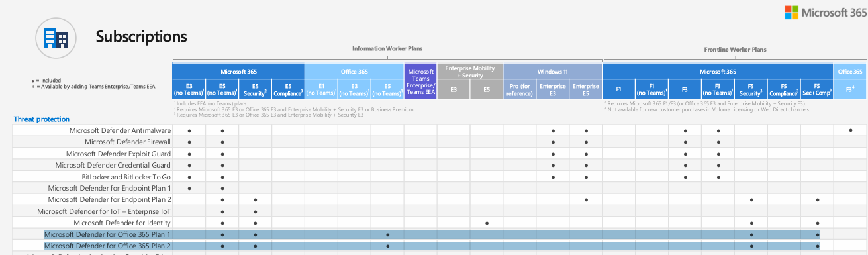Select the Microsoft Defender Credential Guard row label
This screenshot has width=868, height=255.
coord(113,165)
